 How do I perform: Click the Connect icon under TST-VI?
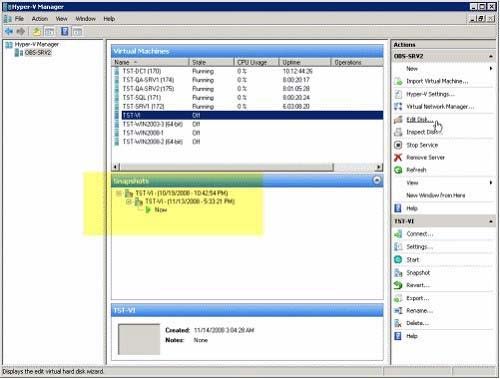click(398, 234)
